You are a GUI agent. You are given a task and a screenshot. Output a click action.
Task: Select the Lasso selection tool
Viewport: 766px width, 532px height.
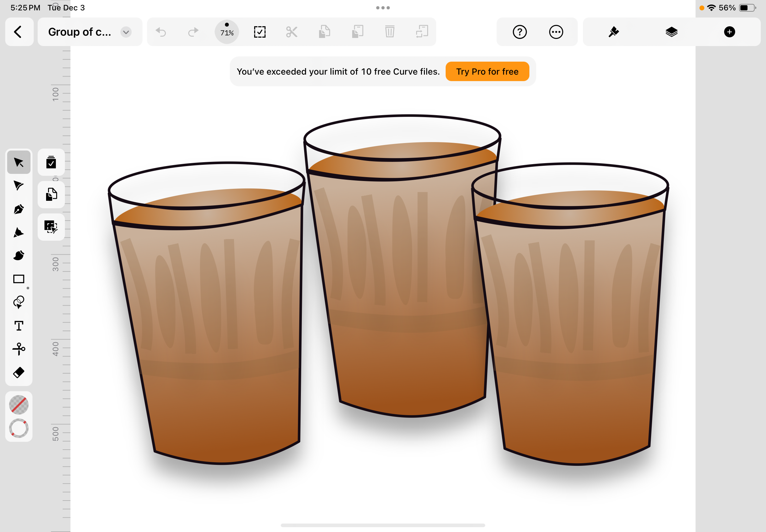coord(19,302)
